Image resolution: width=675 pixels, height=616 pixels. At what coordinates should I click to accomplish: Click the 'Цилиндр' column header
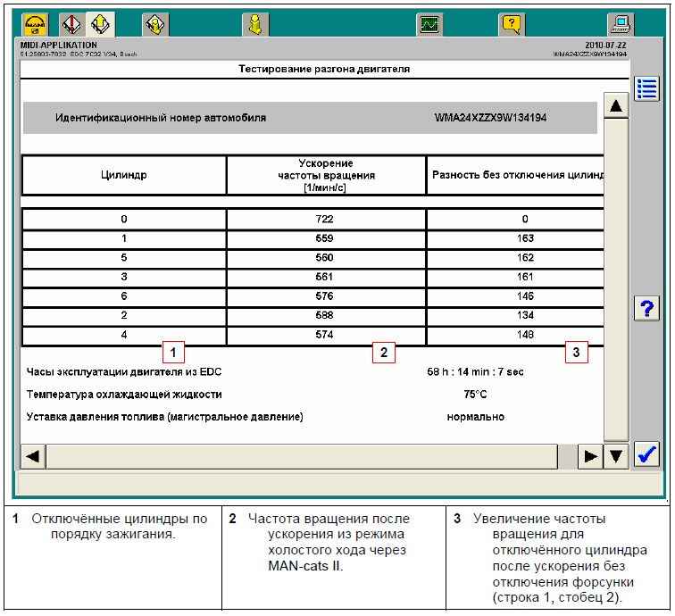(124, 175)
